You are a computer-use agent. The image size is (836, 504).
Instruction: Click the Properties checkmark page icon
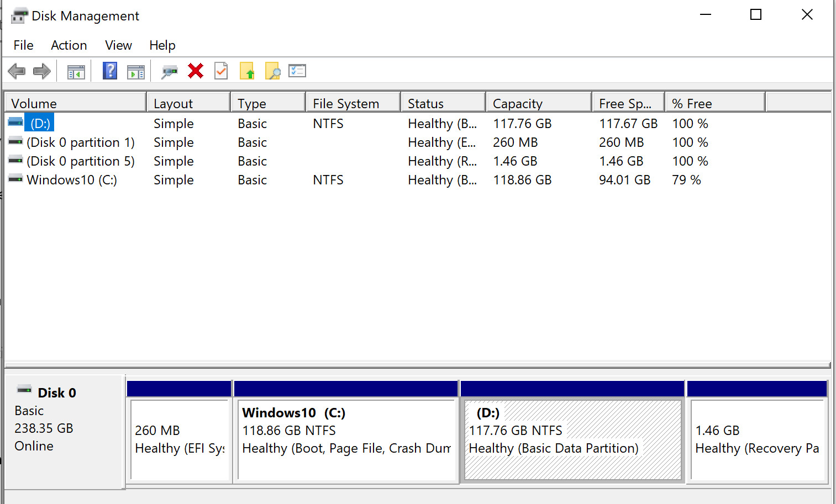pos(221,71)
